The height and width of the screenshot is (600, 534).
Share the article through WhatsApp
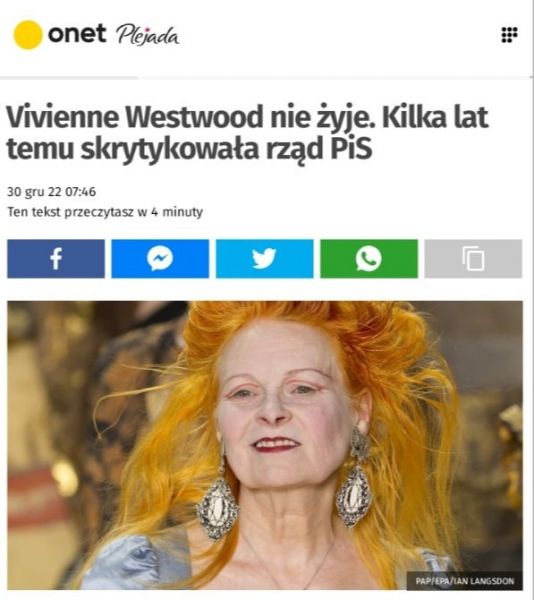[369, 259]
